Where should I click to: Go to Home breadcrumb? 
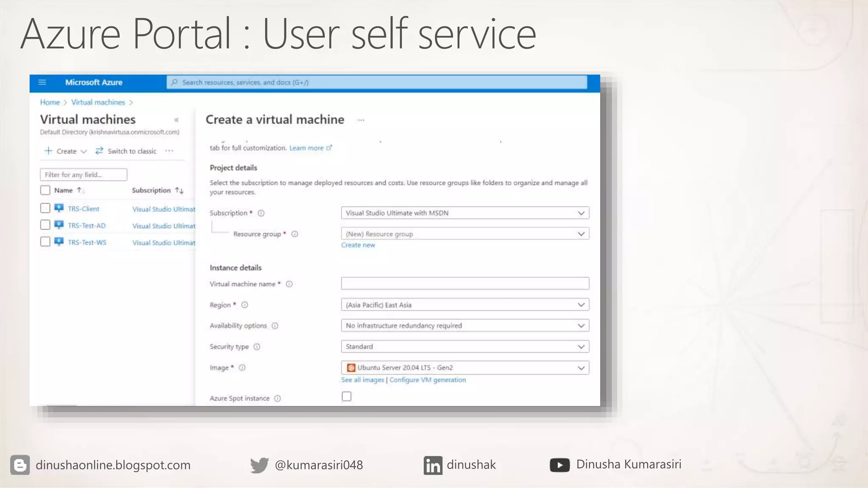(50, 102)
